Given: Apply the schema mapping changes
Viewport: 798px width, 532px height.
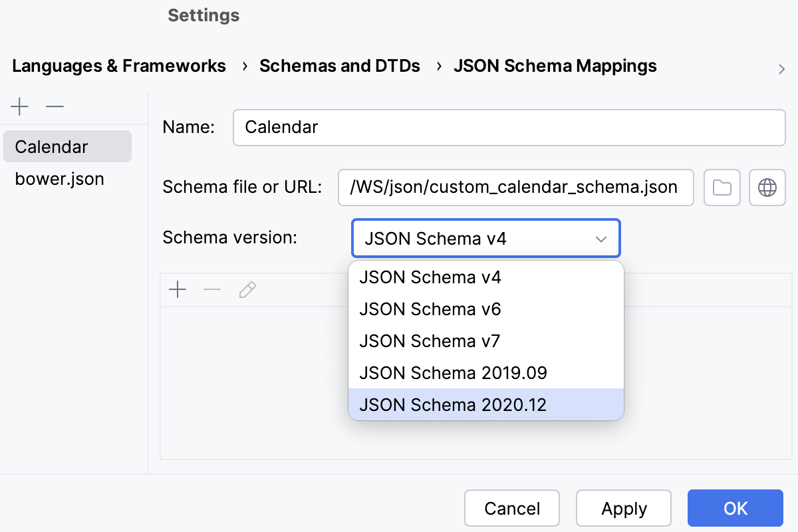Looking at the screenshot, I should coord(623,508).
